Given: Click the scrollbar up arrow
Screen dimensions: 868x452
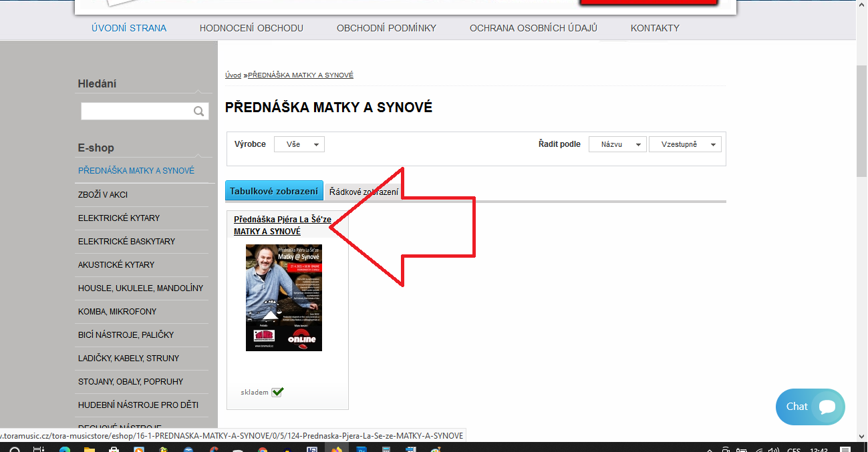Looking at the screenshot, I should (x=861, y=5).
